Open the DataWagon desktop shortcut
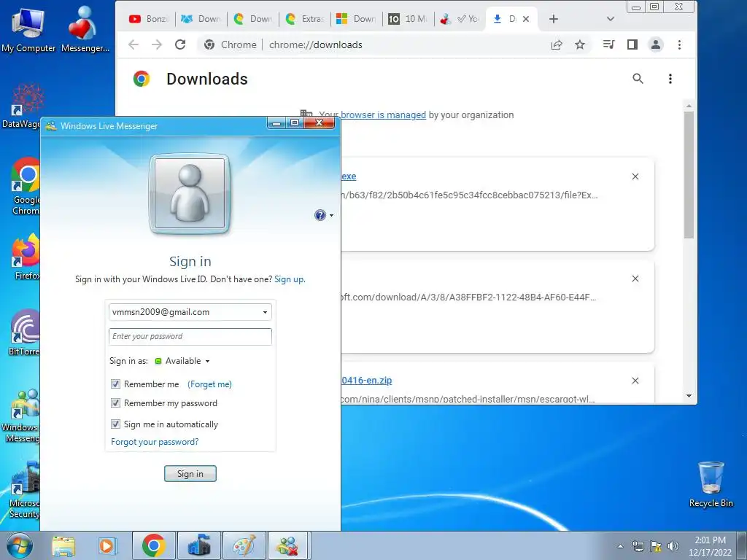Screen dimensions: 747x560 click(21, 106)
